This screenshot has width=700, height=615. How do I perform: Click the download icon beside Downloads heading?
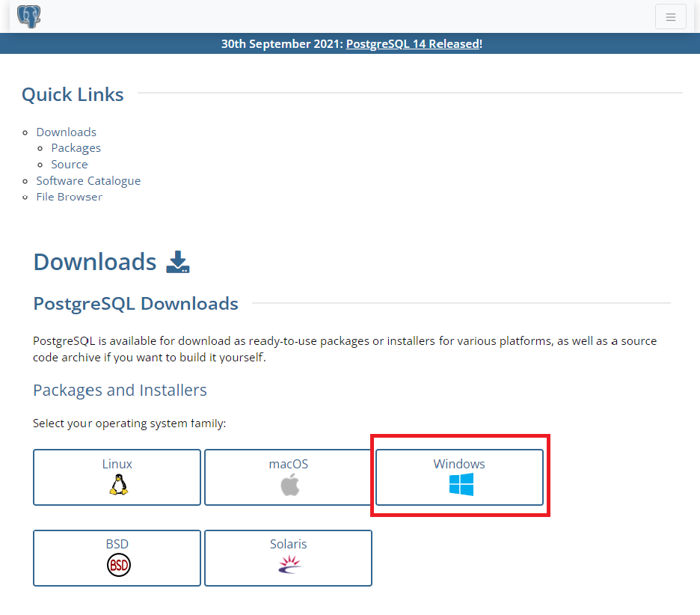click(178, 262)
